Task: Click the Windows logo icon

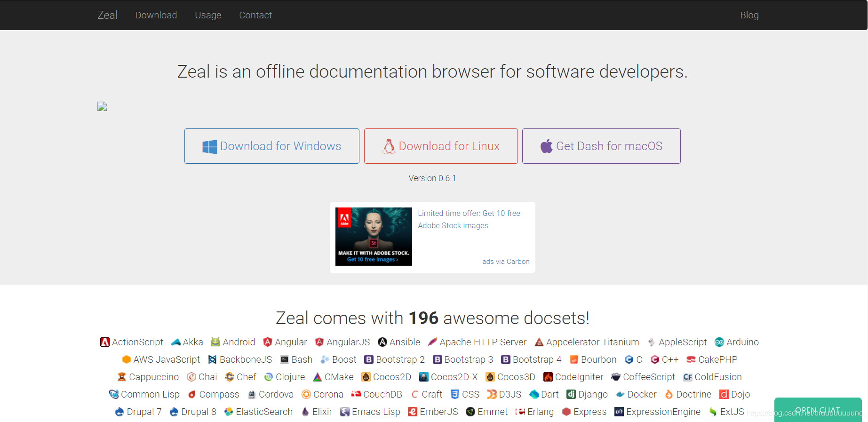Action: pos(209,147)
